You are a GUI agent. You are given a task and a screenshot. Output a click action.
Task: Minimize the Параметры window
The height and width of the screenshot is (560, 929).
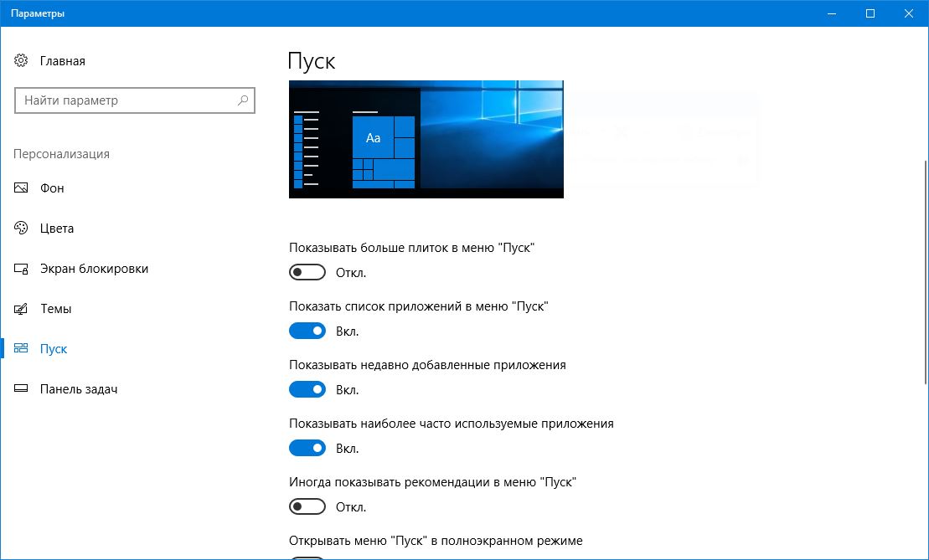[832, 13]
